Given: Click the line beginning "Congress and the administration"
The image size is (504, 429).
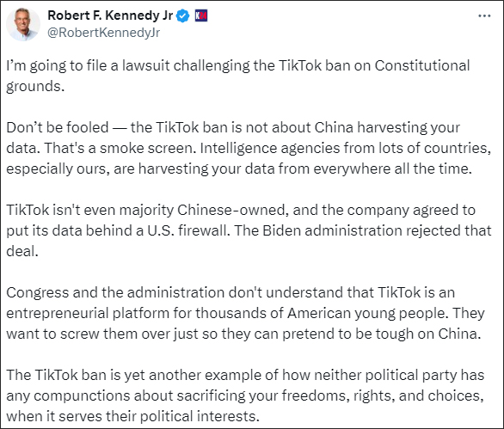Looking at the screenshot, I should tap(230, 293).
